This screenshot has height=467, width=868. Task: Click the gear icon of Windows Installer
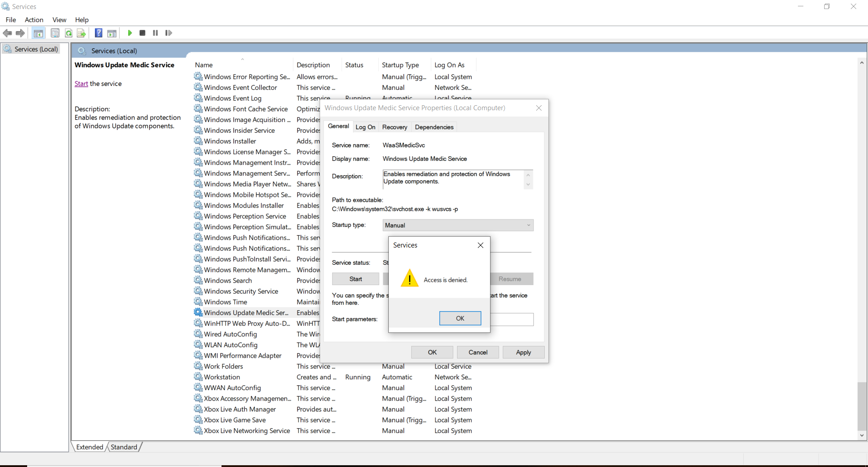pyautogui.click(x=198, y=141)
